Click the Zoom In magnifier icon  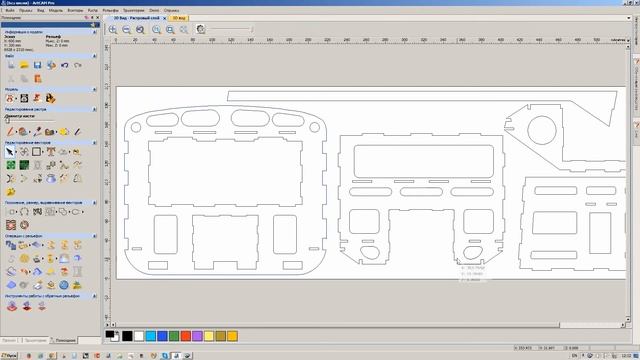pos(113,29)
